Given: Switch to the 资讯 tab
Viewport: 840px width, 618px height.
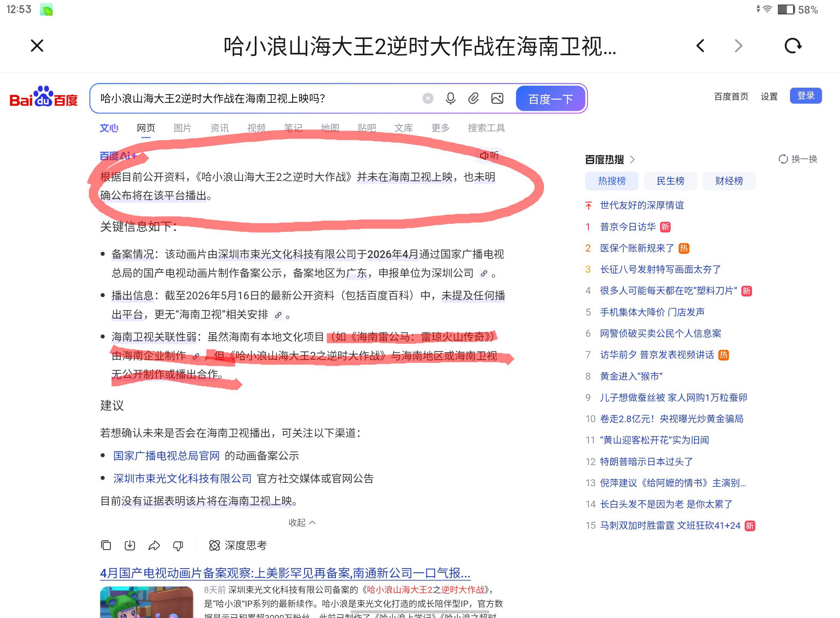Looking at the screenshot, I should coord(220,128).
